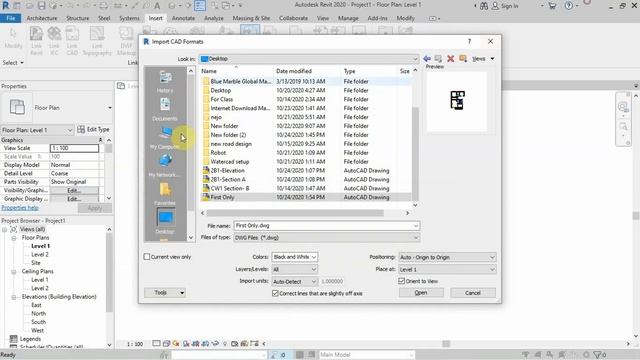The image size is (640, 360).
Task: Click the Apply button in Properties
Action: 95,208
